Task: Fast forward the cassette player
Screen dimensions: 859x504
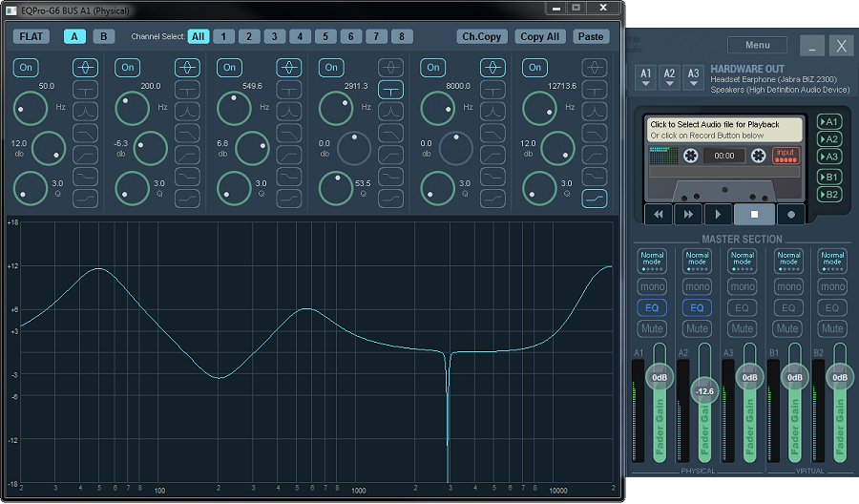Action: pyautogui.click(x=690, y=214)
